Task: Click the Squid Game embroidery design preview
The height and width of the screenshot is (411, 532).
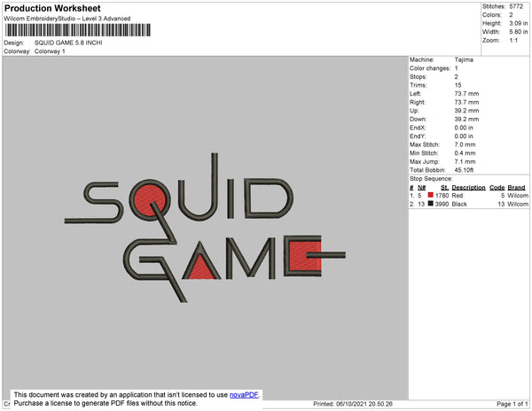Action: pyautogui.click(x=206, y=228)
